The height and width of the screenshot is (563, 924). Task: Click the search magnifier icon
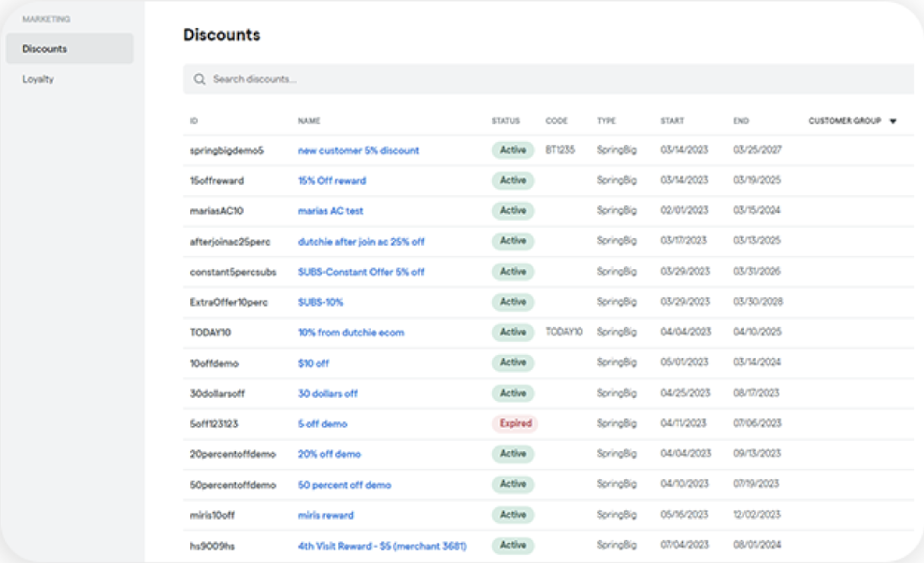pyautogui.click(x=199, y=79)
